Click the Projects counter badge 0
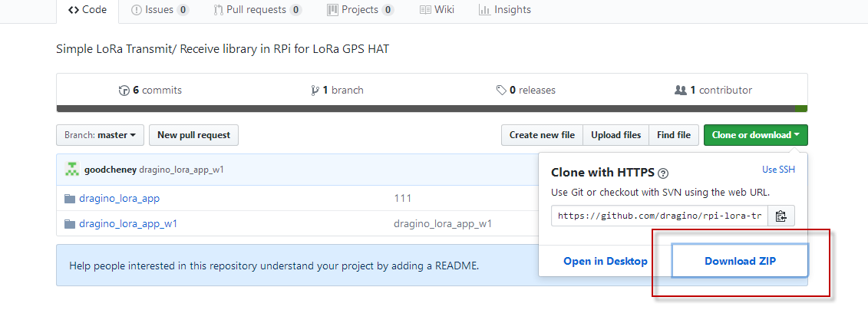Image resolution: width=868 pixels, height=320 pixels. point(388,10)
